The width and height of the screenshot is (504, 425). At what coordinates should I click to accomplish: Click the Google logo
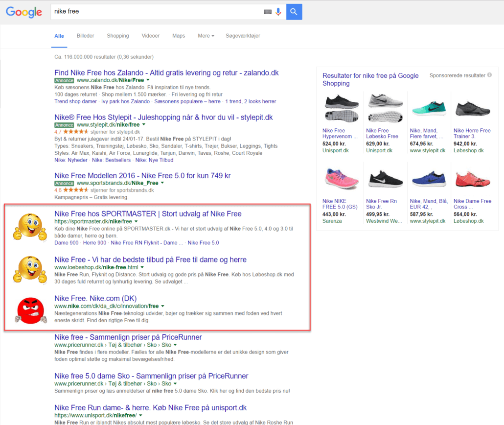point(24,12)
